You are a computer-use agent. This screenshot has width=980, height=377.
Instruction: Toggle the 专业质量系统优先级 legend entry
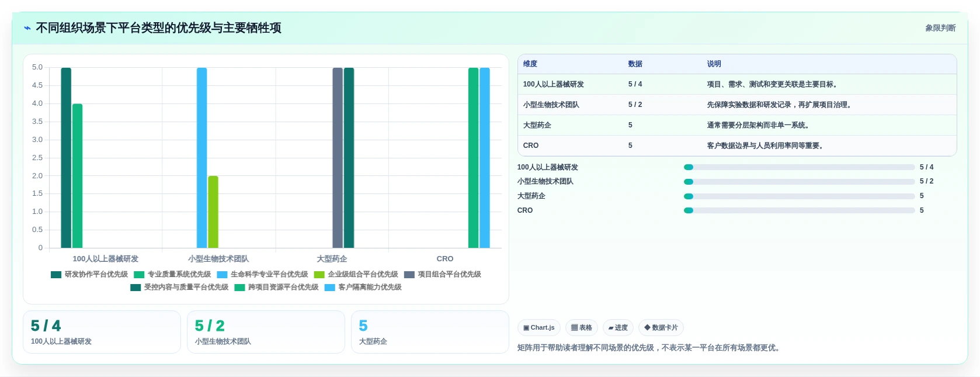click(172, 275)
